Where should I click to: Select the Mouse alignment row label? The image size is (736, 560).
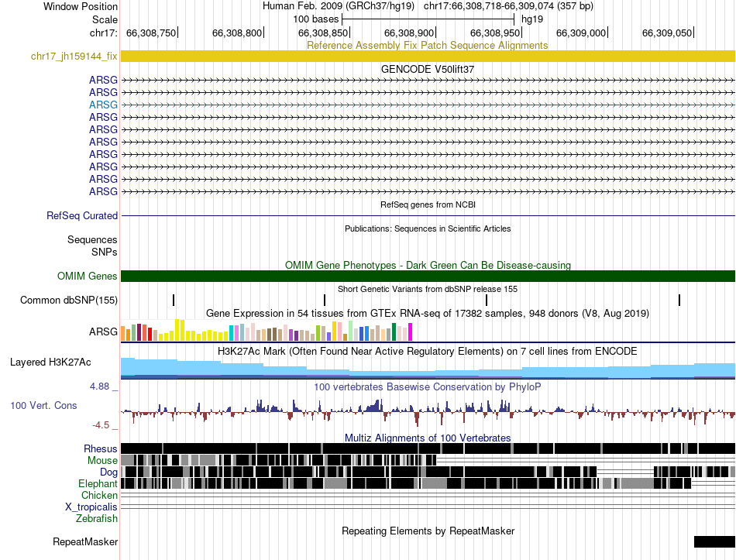point(102,461)
